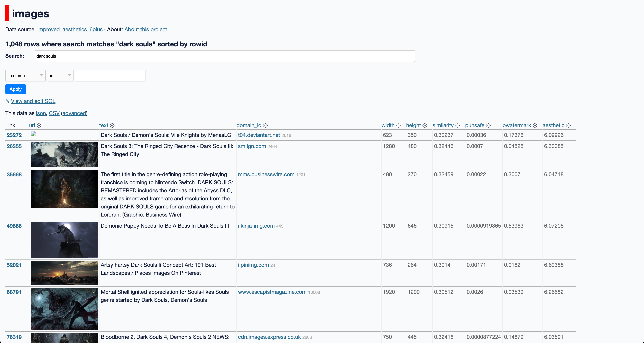Open the View and edit SQL link
The width and height of the screenshot is (644, 343).
click(33, 101)
